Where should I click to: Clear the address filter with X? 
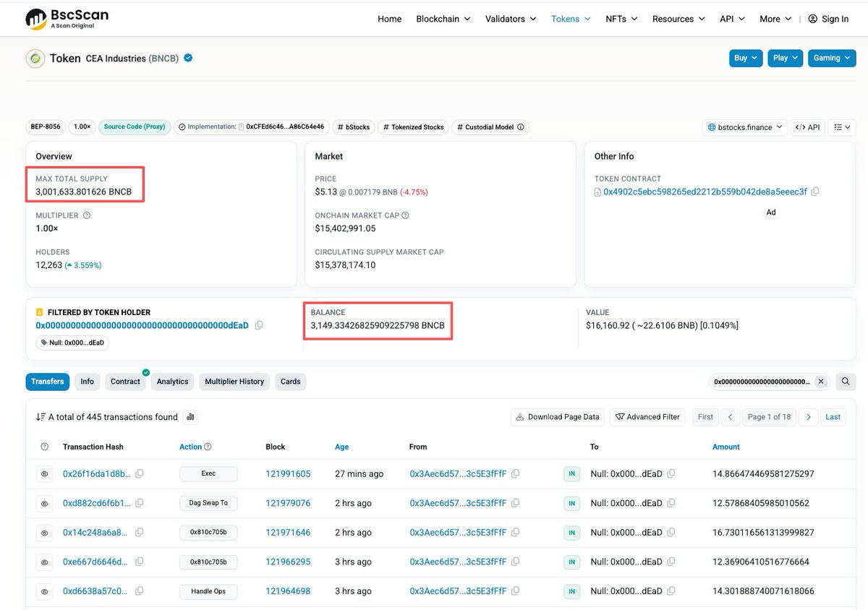coord(820,382)
